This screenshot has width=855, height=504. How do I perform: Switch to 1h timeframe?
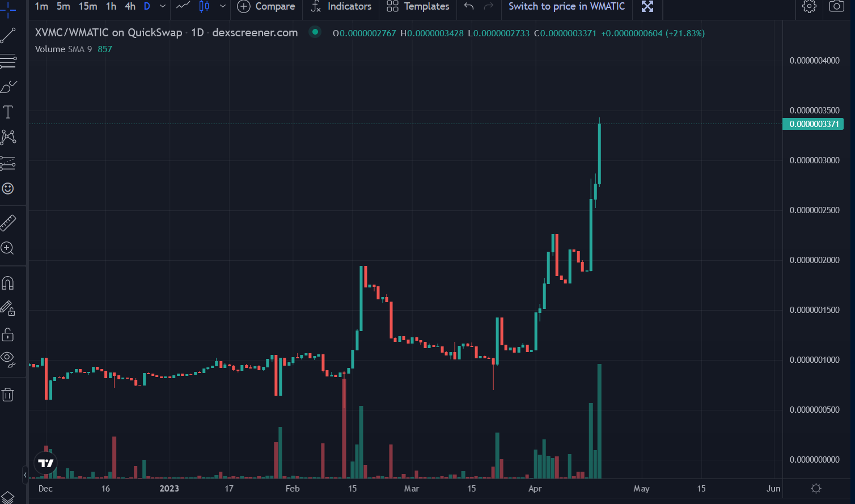pyautogui.click(x=111, y=6)
